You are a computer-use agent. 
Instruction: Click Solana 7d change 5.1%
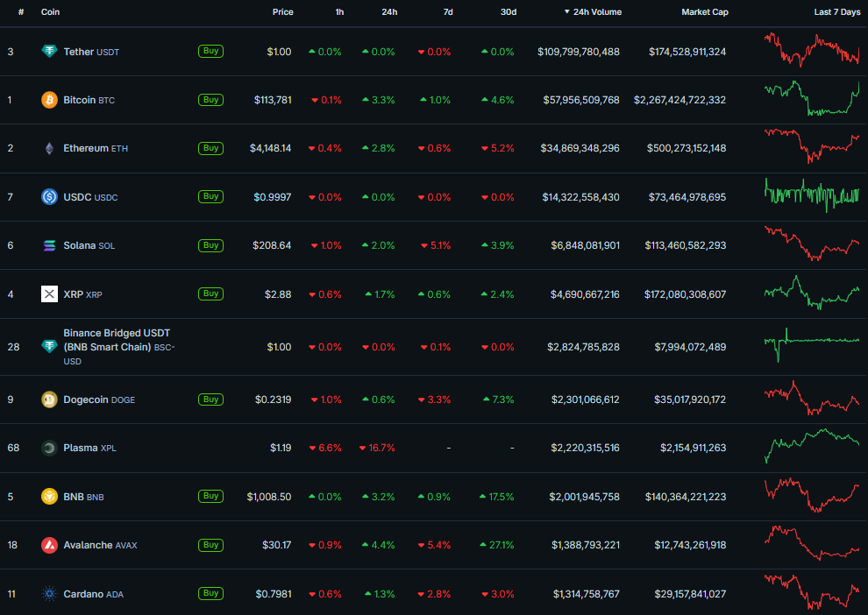437,245
